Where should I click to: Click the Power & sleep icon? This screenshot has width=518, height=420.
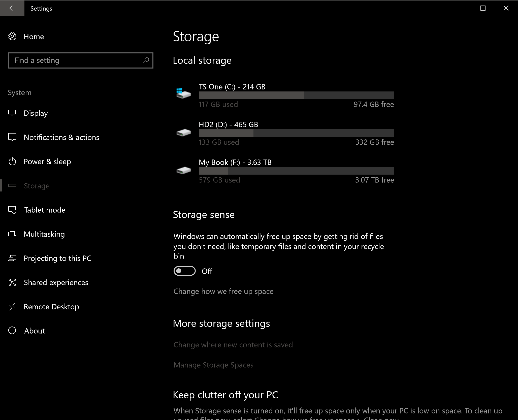[x=12, y=161]
